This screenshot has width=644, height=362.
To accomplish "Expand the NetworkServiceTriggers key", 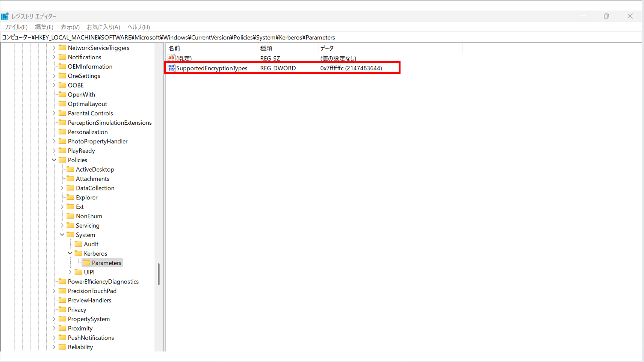I will [54, 48].
